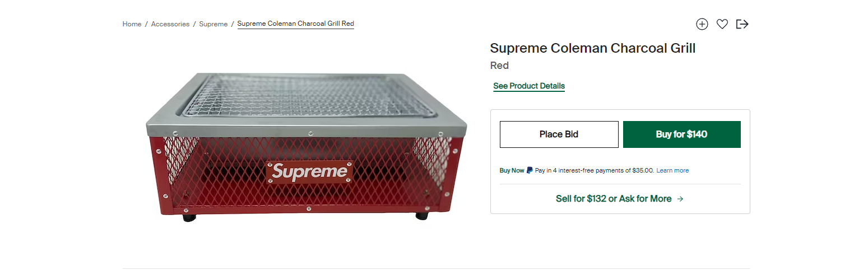
Task: Open the Accessories breadcrumb link
Action: click(x=170, y=24)
